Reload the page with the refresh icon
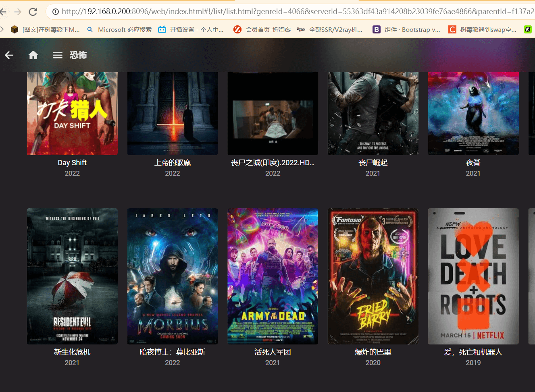The width and height of the screenshot is (535, 392). tap(33, 12)
